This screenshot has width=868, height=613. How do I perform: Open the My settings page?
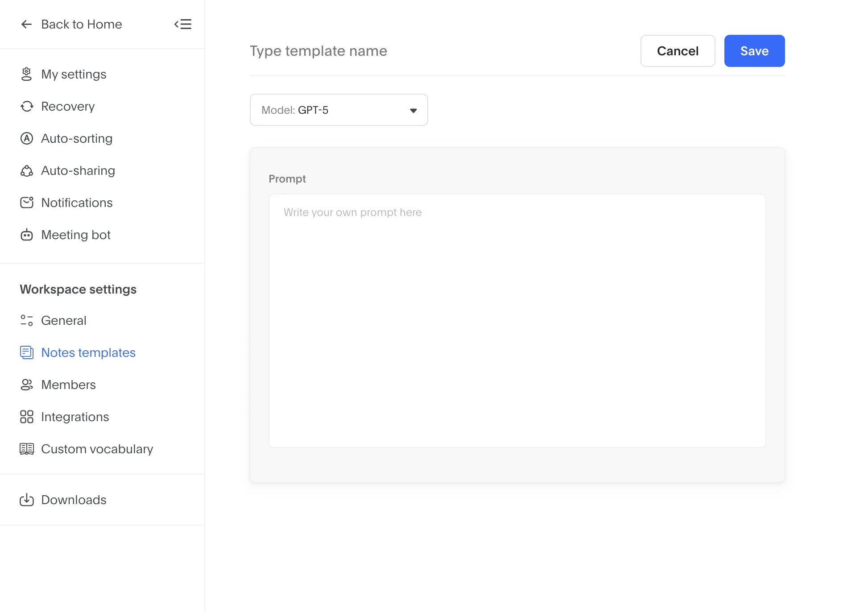pos(74,74)
